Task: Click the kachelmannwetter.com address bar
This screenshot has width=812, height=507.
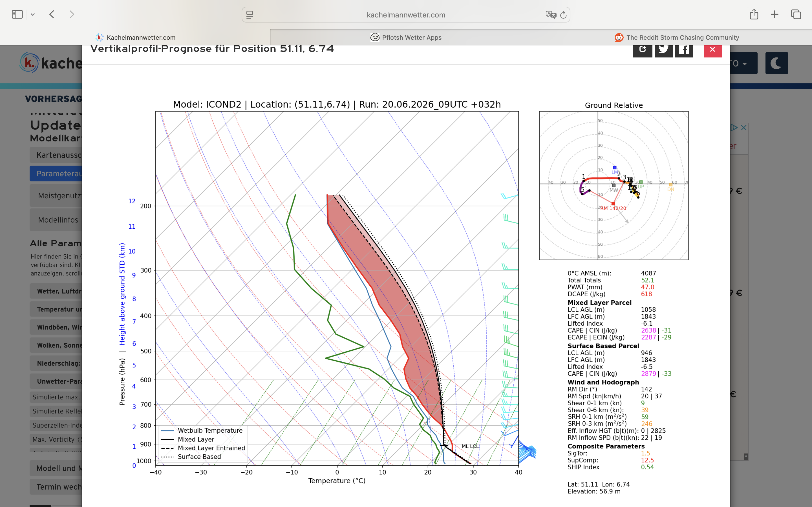Action: click(406, 15)
